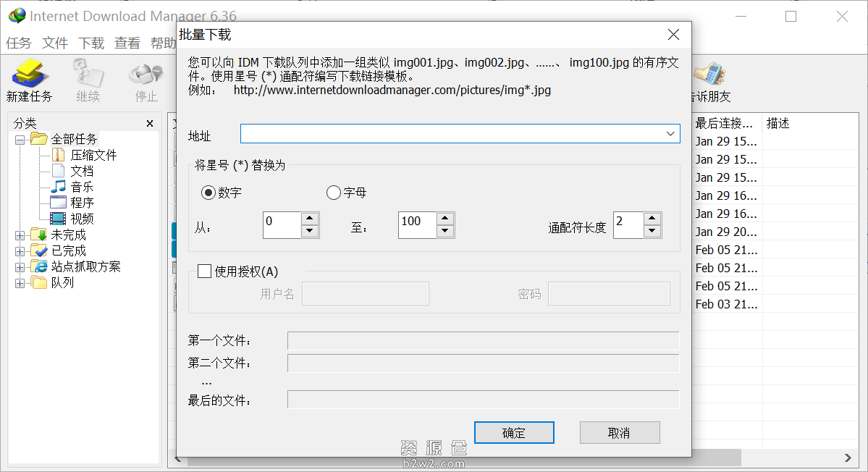Collapse the 全部任务 tree node
Screen dimensions: 868x472
pos(20,140)
